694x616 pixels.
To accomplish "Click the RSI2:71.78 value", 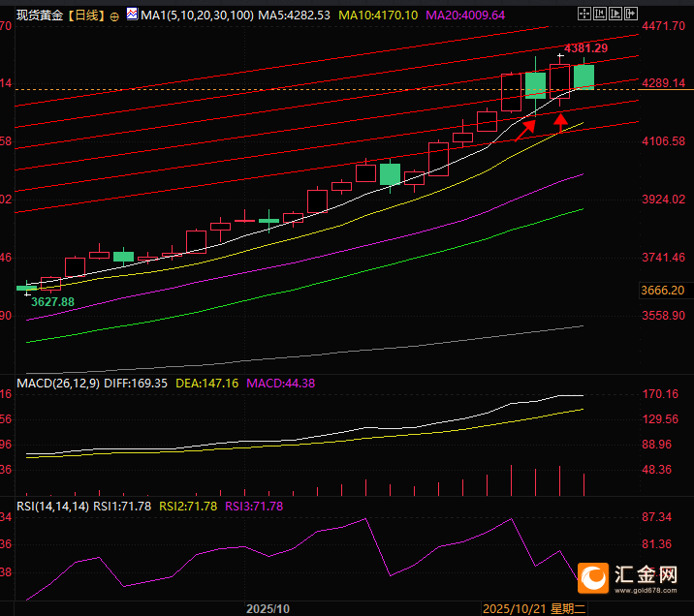I will tap(188, 506).
